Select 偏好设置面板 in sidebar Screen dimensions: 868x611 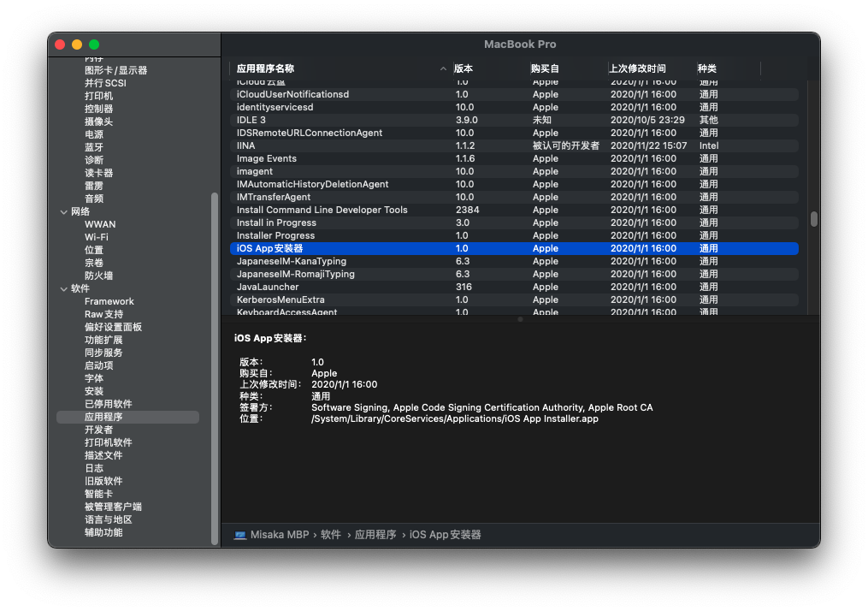click(x=113, y=327)
